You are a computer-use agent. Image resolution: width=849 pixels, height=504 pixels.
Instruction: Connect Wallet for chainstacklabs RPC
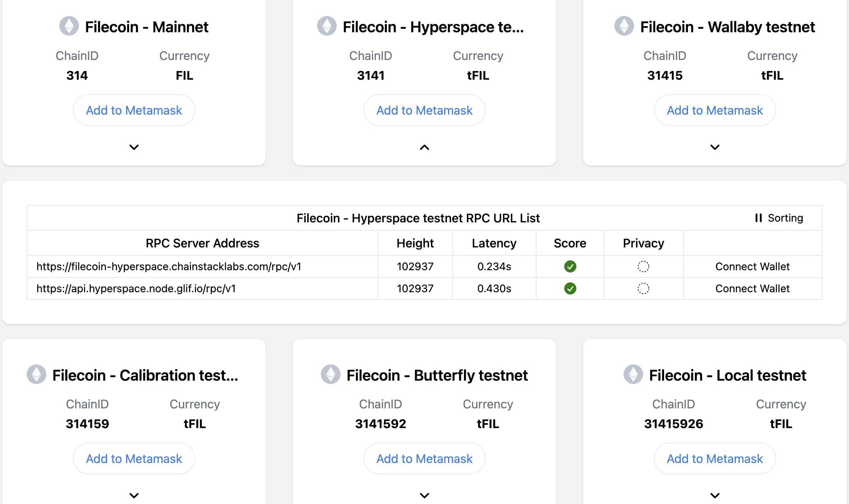(x=752, y=266)
